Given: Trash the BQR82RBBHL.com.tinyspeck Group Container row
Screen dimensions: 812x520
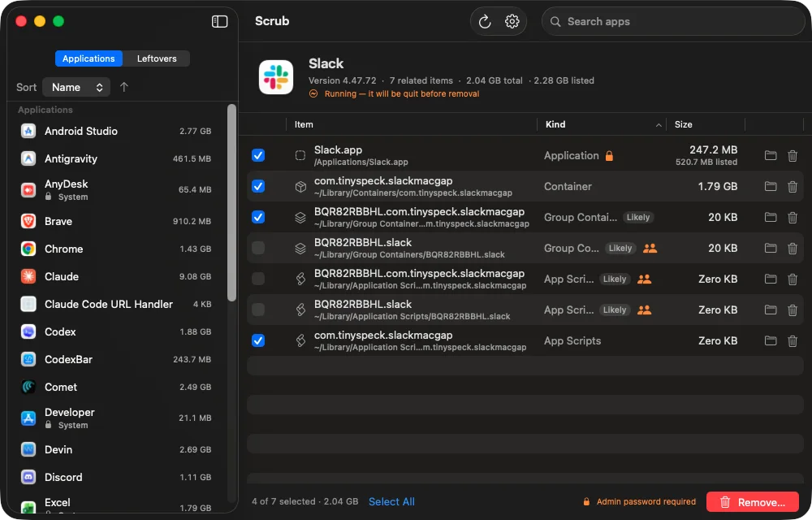Looking at the screenshot, I should pyautogui.click(x=793, y=217).
